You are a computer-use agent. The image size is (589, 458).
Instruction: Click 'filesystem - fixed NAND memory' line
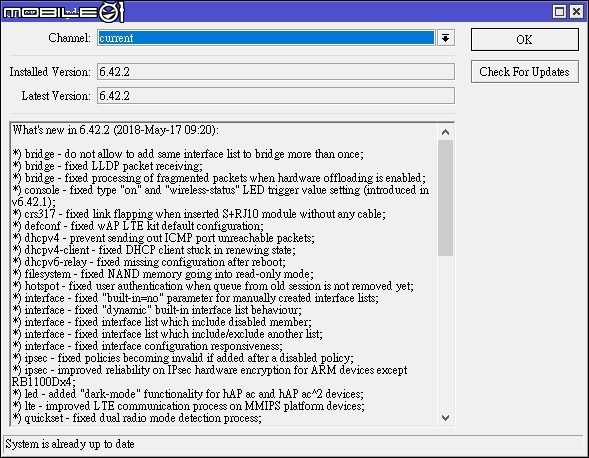point(163,274)
